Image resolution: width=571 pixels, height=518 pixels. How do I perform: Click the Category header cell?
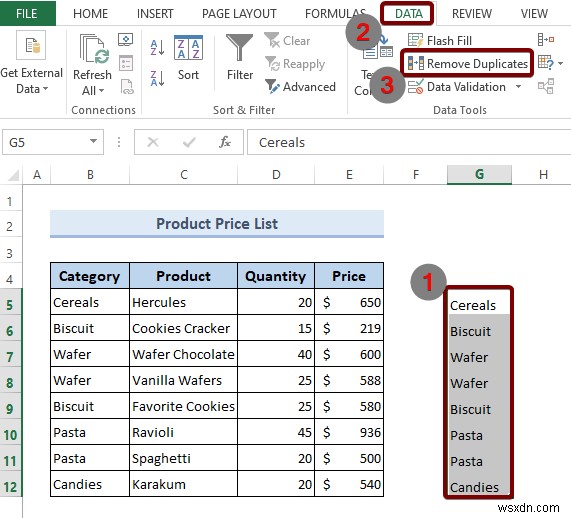tap(90, 276)
